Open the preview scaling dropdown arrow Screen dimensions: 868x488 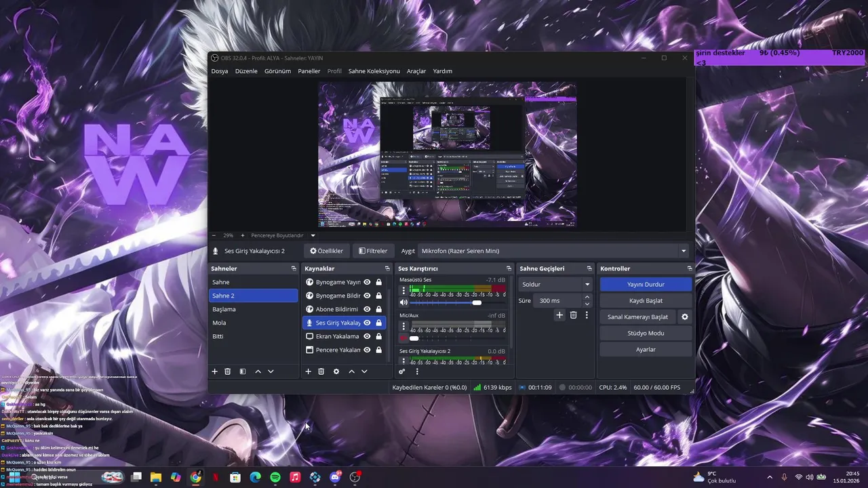coord(313,235)
